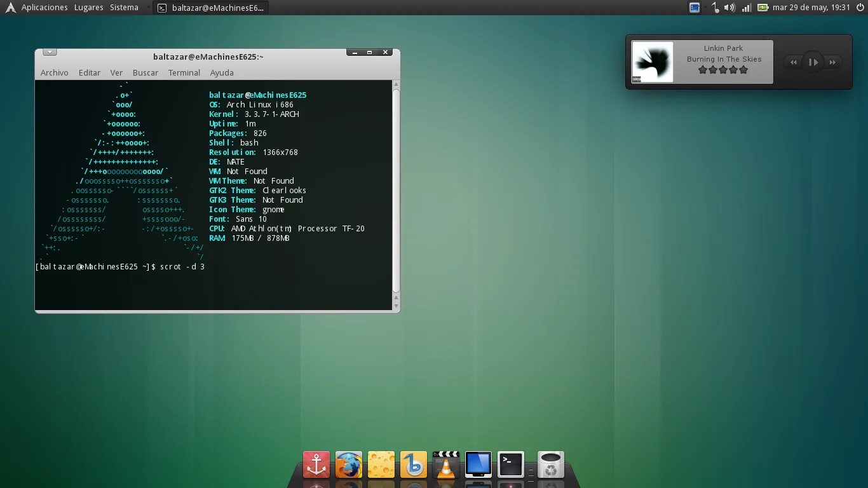Click the music note tray icon
868x488 pixels.
715,8
